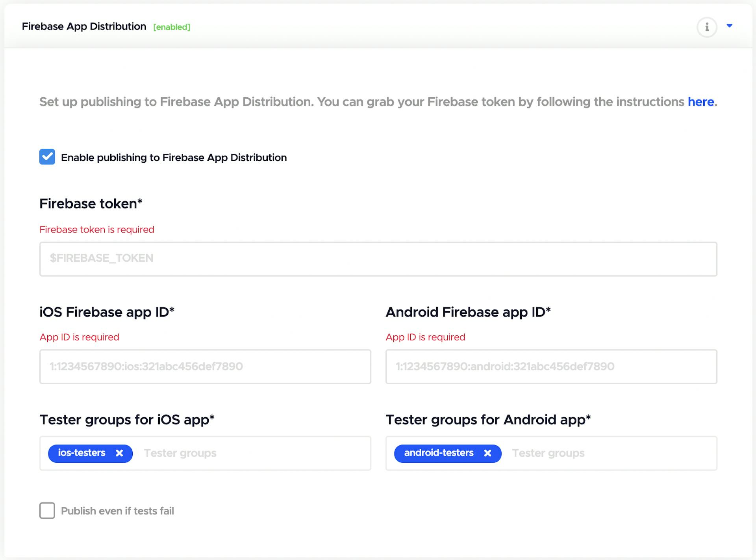Click the 'Android Firebase app ID*' label
The width and height of the screenshot is (756, 560).
(468, 312)
